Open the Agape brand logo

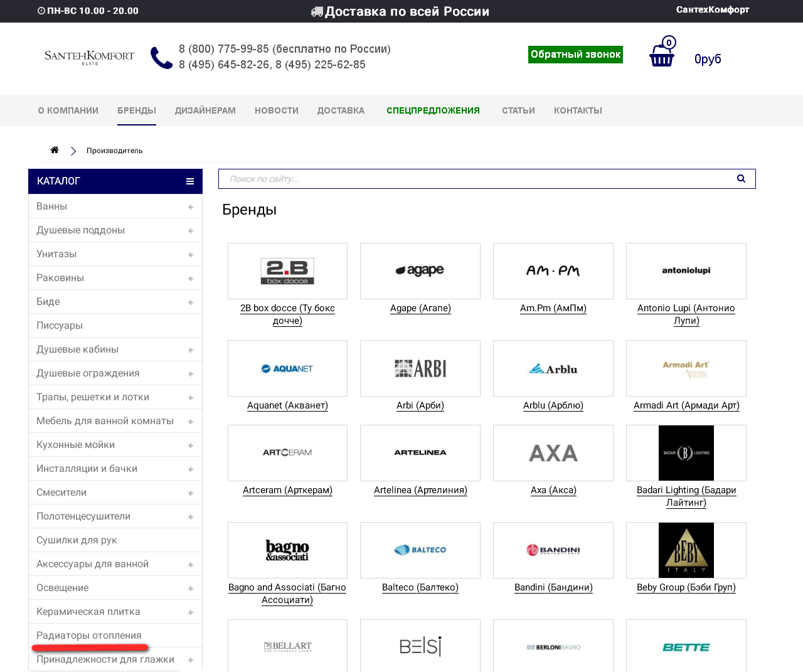[x=420, y=271]
